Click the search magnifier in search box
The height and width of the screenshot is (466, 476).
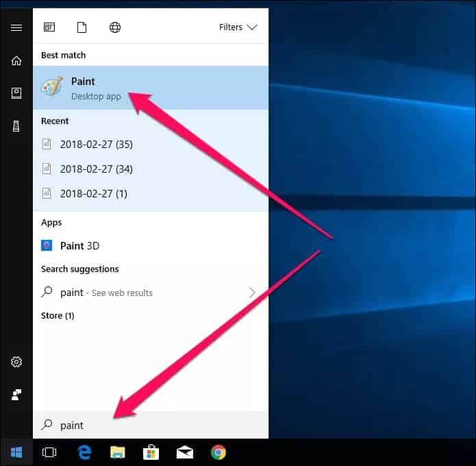[47, 425]
